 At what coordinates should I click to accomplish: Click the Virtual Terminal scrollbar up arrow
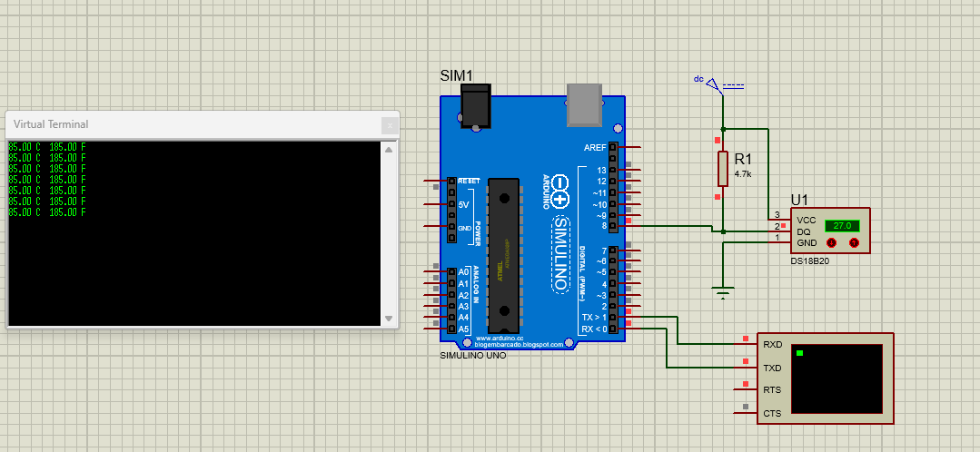tap(389, 150)
